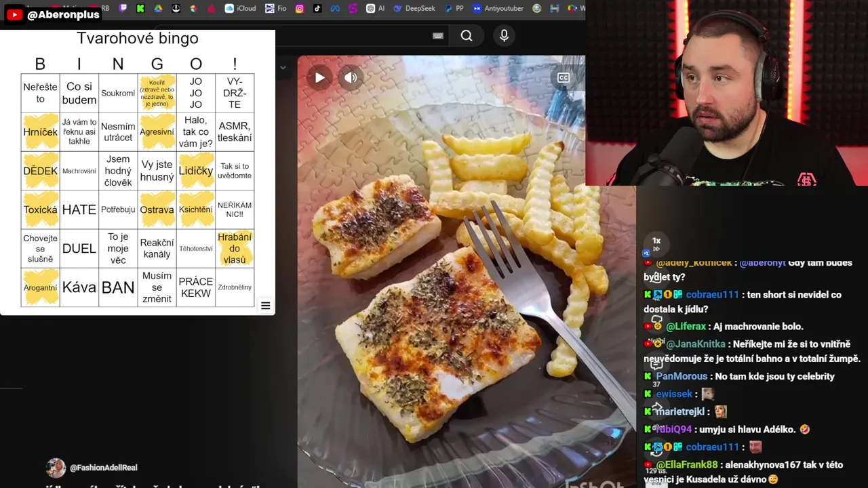The width and height of the screenshot is (868, 488).
Task: Open the bingo card hamburger menu
Action: [266, 306]
